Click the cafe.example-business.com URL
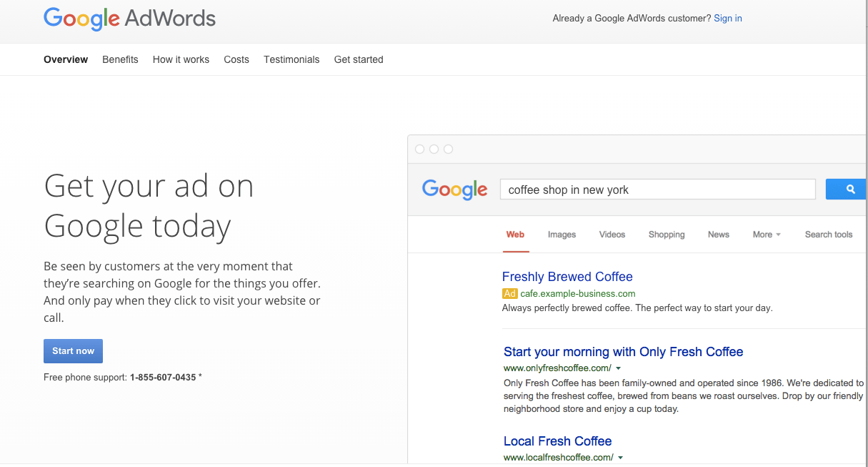The width and height of the screenshot is (868, 467). coord(578,293)
